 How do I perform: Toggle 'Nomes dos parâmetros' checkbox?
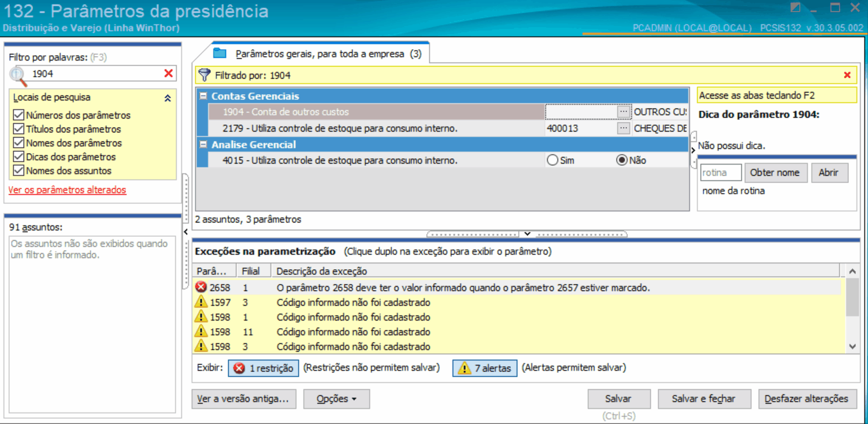point(18,143)
